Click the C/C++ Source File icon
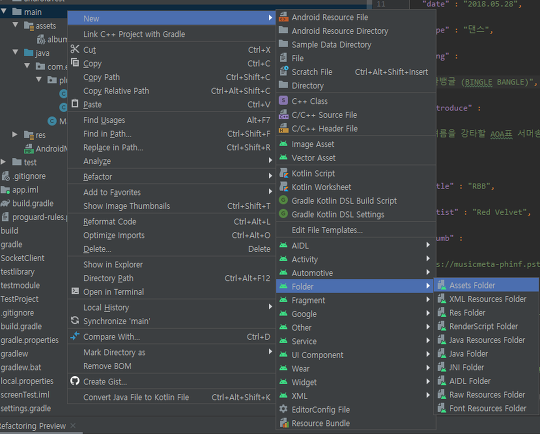Image resolution: width=540 pixels, height=434 pixels. point(283,114)
